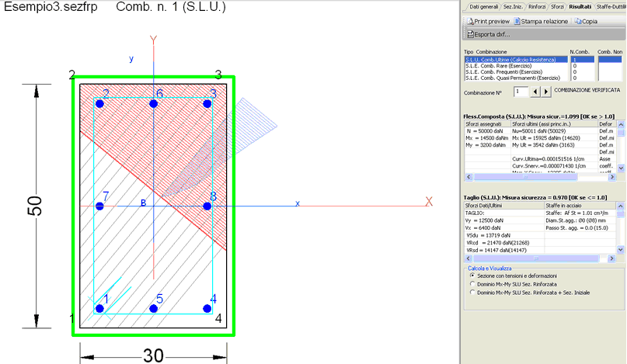This screenshot has height=364, width=627.
Task: Click the VSdu = 13719 daN cell
Action: coord(503,235)
